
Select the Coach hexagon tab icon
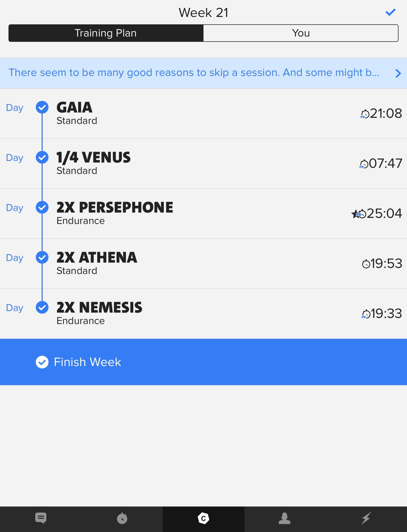coord(203,518)
